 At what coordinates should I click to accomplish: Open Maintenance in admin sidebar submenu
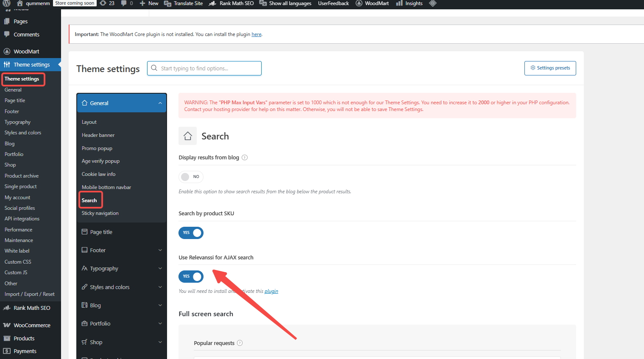19,240
